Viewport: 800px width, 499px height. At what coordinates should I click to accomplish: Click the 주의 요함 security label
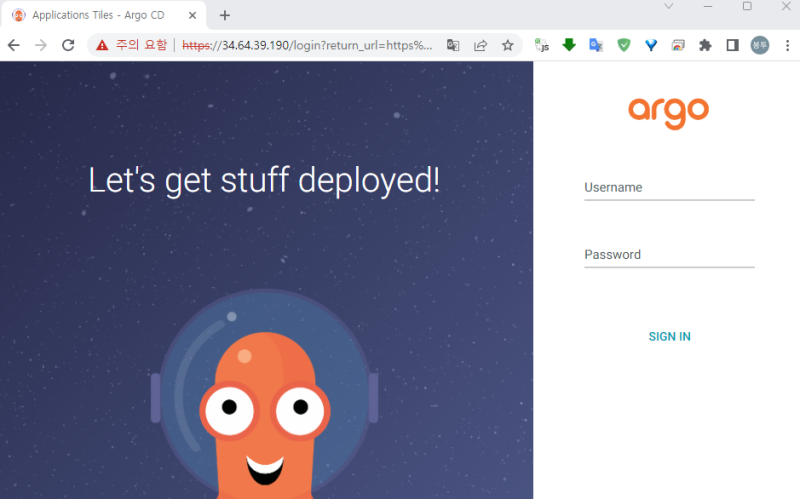pos(141,45)
